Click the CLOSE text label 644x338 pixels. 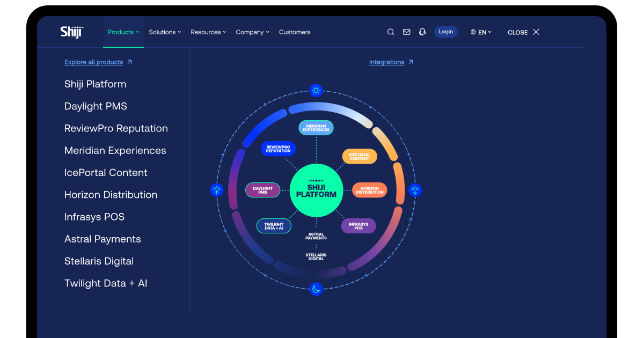(x=518, y=32)
